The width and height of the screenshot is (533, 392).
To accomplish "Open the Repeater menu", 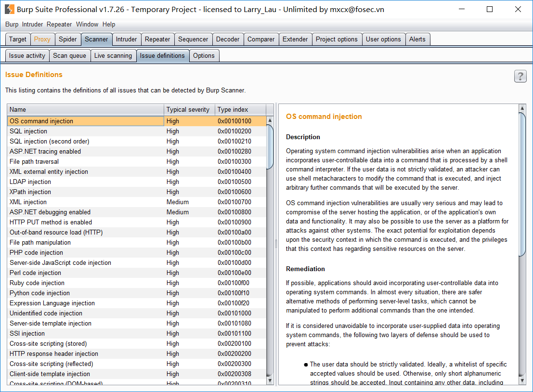I will tap(59, 24).
